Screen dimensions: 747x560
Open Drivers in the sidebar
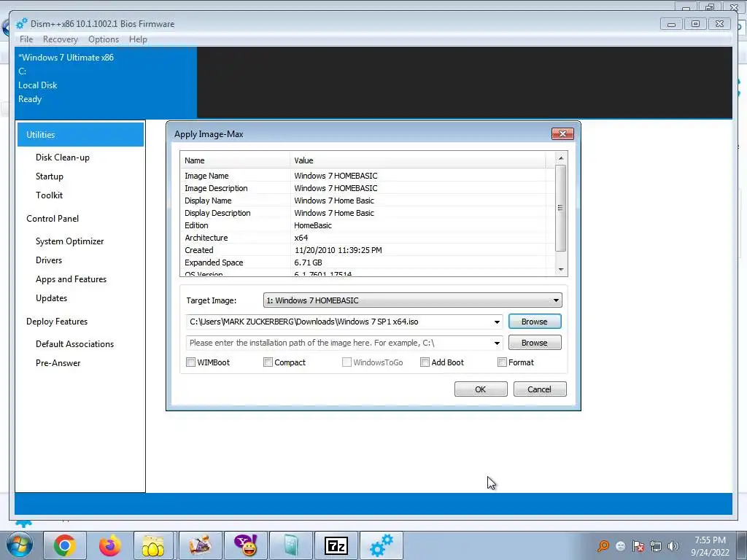point(49,260)
